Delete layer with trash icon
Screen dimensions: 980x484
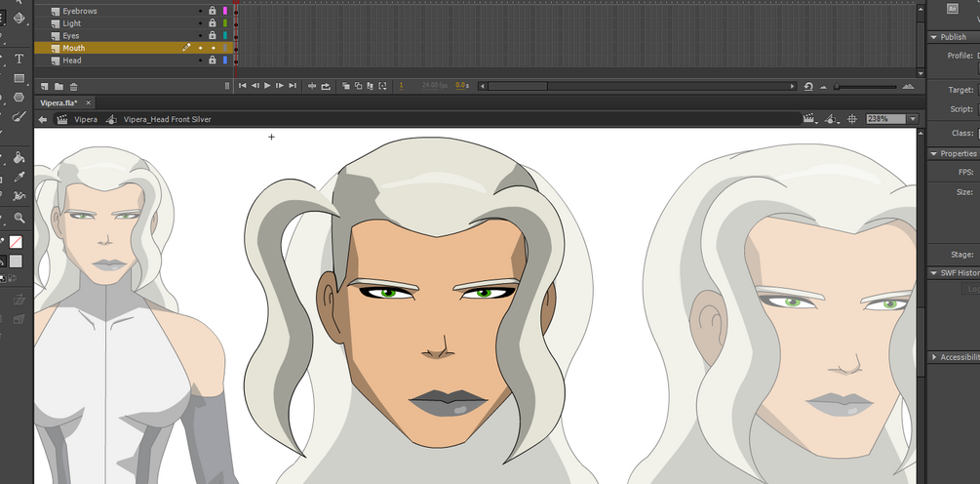coord(74,86)
